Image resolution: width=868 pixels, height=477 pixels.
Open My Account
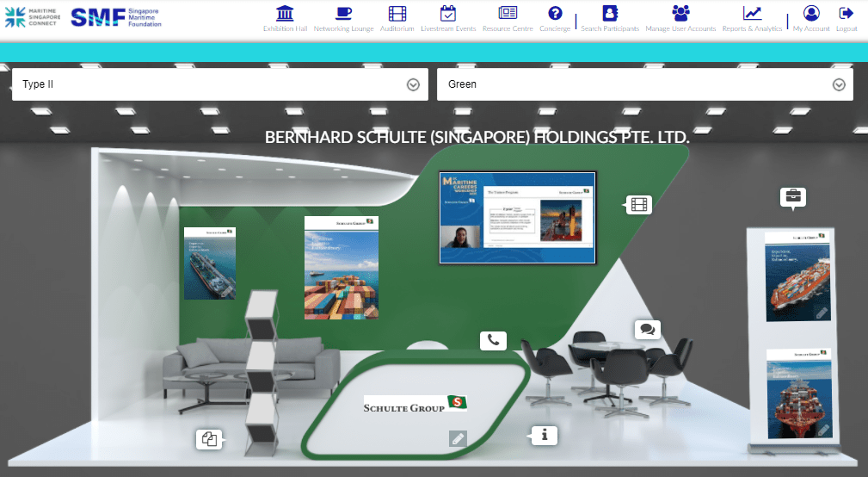[x=811, y=19]
